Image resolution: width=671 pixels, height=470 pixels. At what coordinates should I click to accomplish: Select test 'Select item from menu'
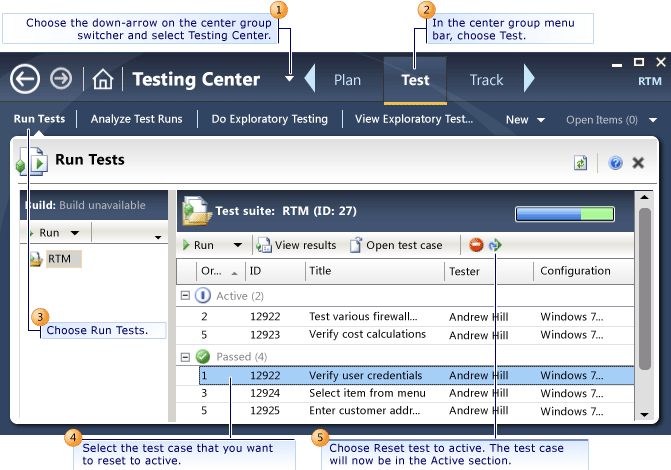[405, 393]
